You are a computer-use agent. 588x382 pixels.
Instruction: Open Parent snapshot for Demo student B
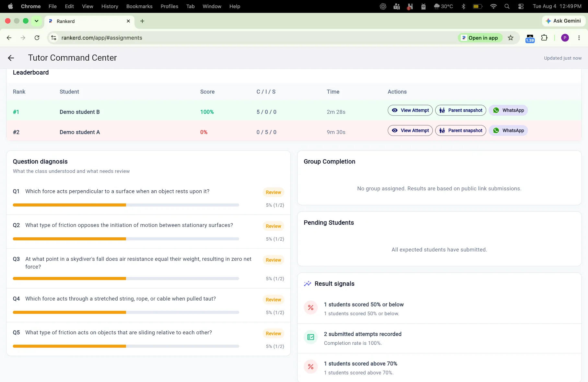461,110
